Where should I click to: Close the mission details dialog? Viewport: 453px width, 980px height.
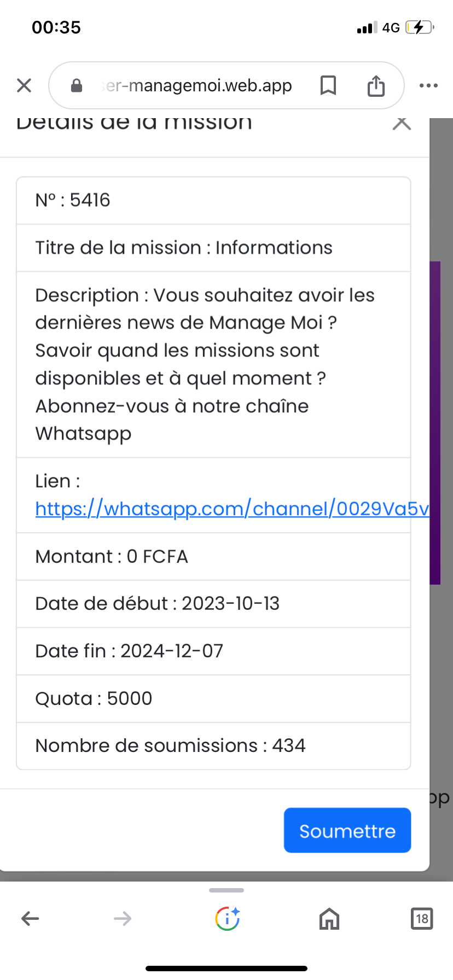[x=402, y=124]
